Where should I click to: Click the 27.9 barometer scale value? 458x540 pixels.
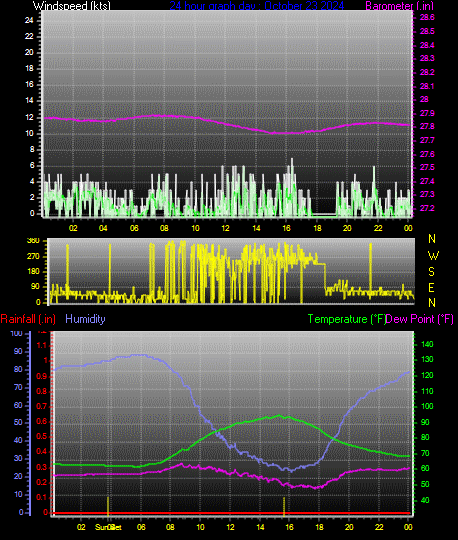[x=427, y=113]
